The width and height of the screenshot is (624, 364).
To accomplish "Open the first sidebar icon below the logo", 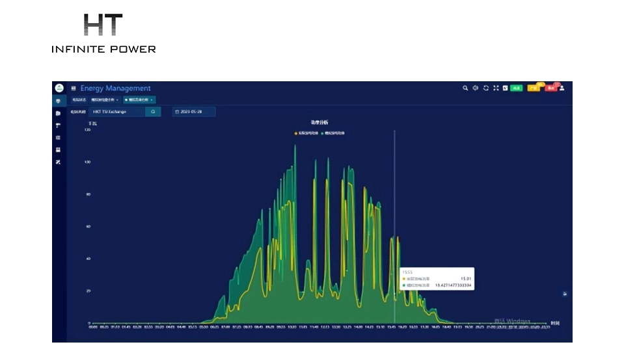I will pos(59,101).
